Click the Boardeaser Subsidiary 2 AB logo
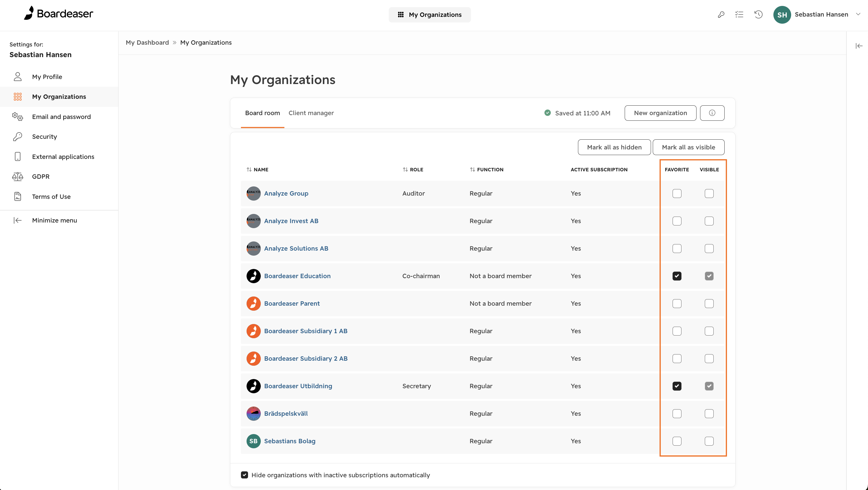 click(x=253, y=359)
